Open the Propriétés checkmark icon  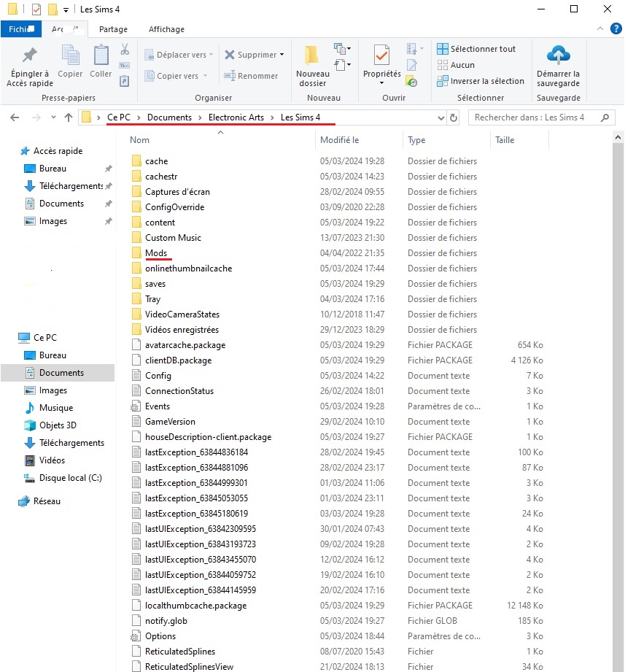381,55
